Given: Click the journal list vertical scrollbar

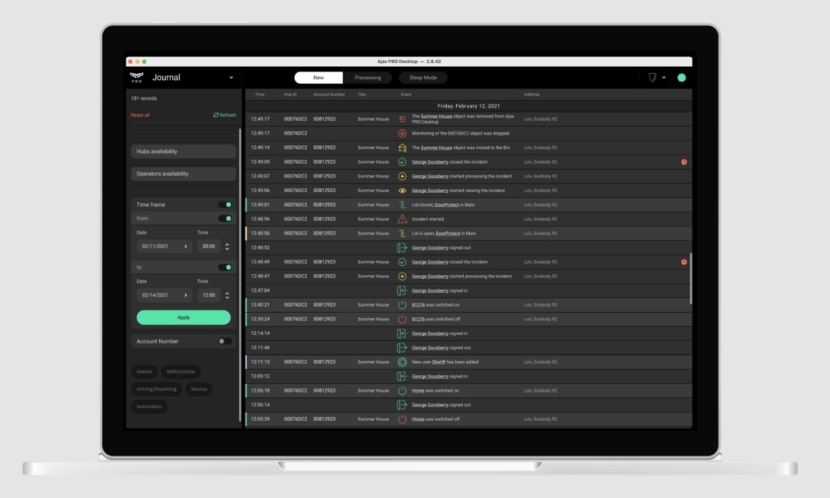Looking at the screenshot, I should 691,279.
